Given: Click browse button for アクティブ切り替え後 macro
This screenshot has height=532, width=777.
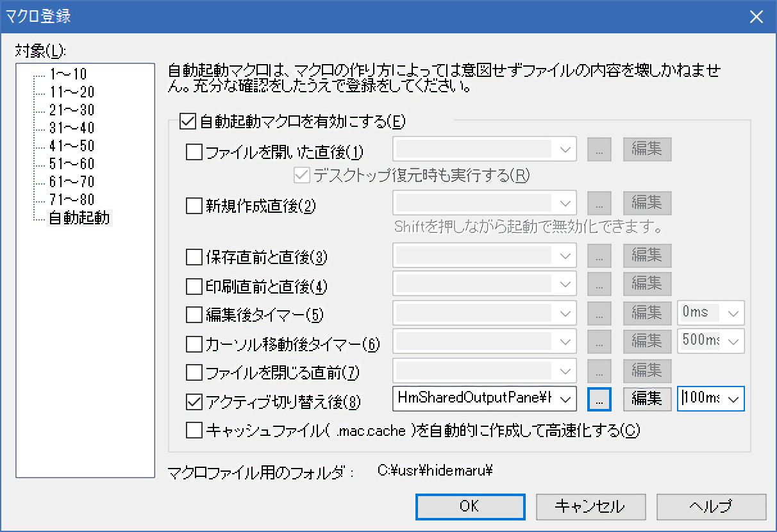Looking at the screenshot, I should (599, 399).
